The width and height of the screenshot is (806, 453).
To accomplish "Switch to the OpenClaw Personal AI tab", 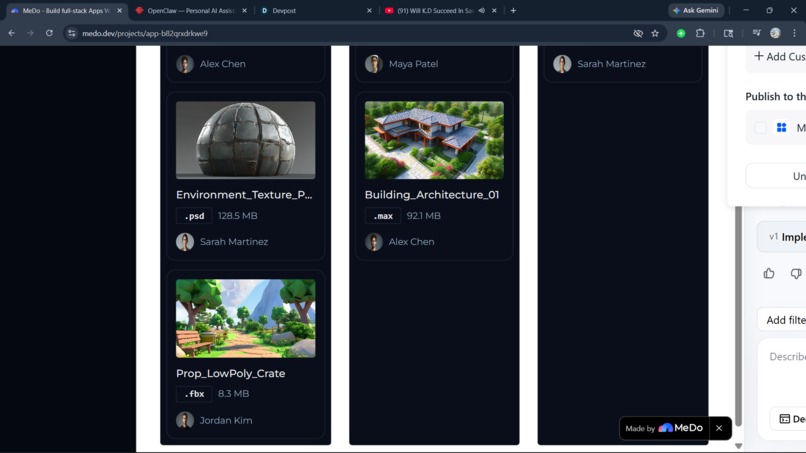I will click(x=190, y=10).
